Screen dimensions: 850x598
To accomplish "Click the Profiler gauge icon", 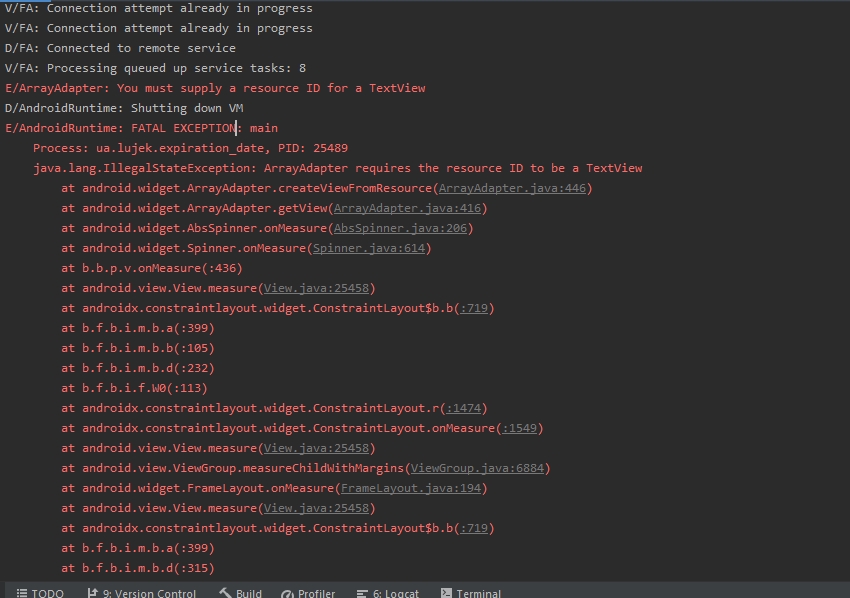I will coord(287,594).
